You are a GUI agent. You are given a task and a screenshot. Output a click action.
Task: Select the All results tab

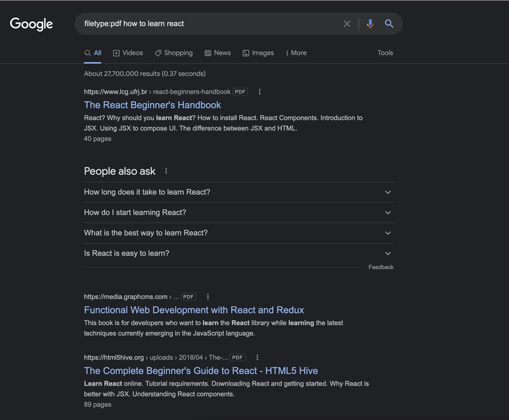[93, 53]
